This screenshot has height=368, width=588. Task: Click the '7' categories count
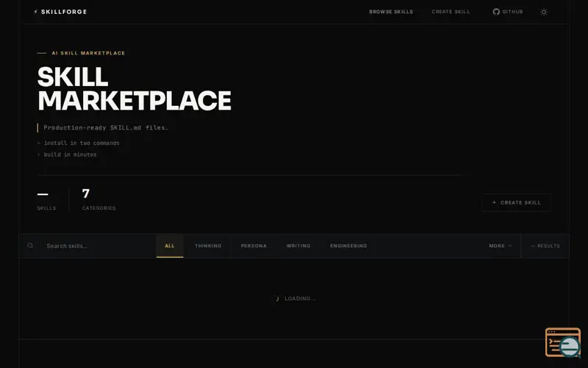coord(86,194)
